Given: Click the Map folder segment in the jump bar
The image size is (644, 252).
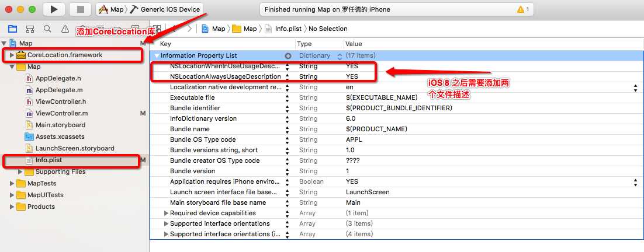Looking at the screenshot, I should click(x=245, y=29).
